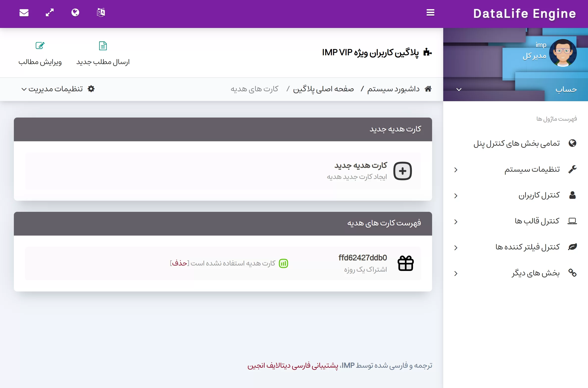Click the red حذف delete link

(x=179, y=263)
